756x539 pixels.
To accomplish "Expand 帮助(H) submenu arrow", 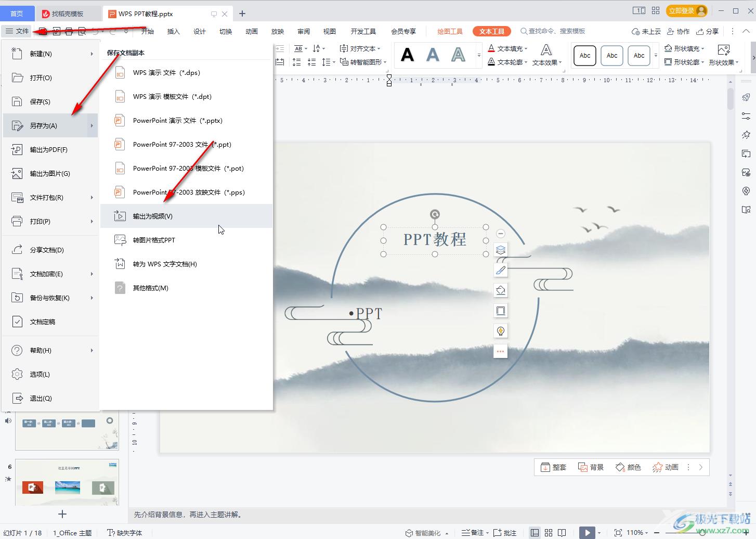I will pos(92,351).
